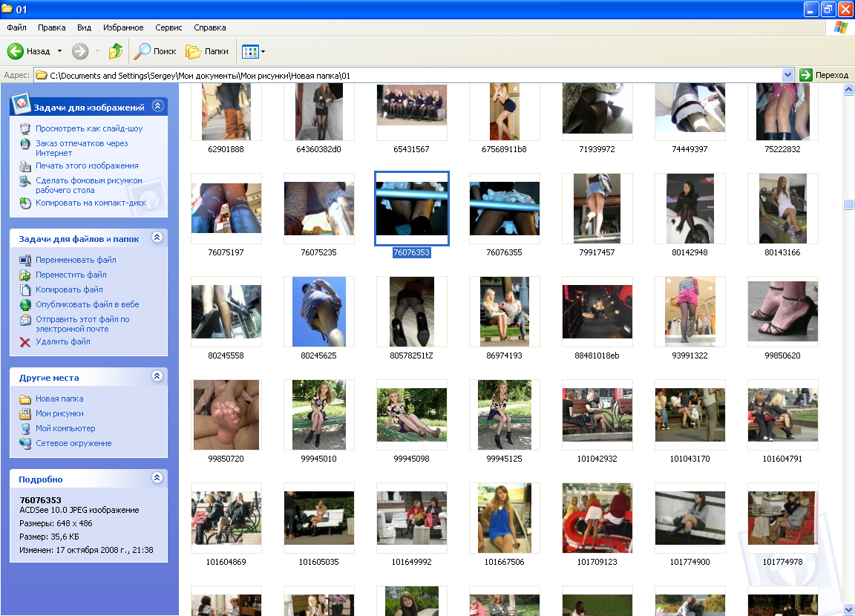Click Печать этого изображения link
Screen dimensions: 855x616
click(87, 166)
